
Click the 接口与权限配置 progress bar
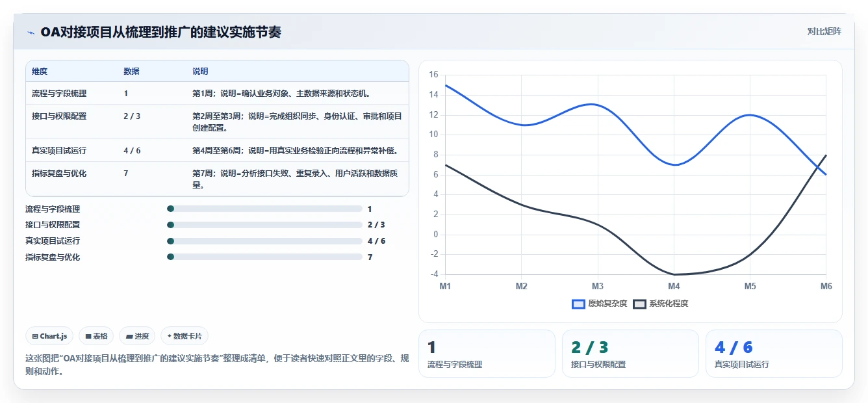pos(264,225)
